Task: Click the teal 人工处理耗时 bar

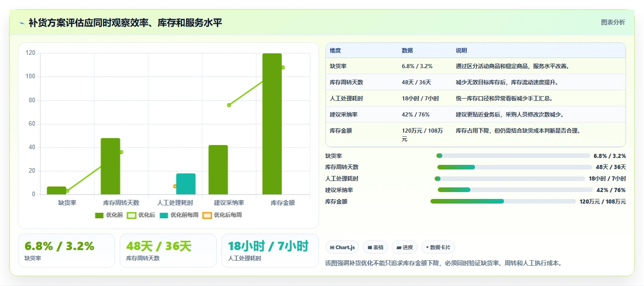Action: 186,184
